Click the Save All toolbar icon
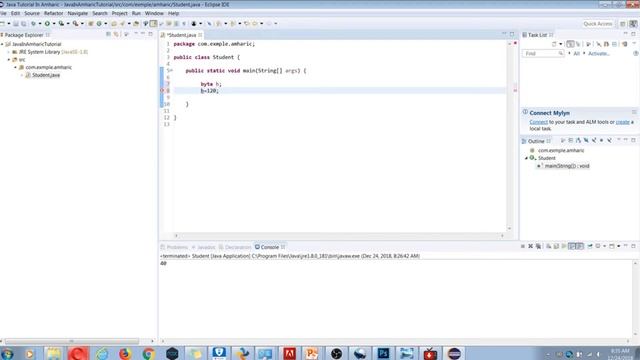 (x=24, y=24)
